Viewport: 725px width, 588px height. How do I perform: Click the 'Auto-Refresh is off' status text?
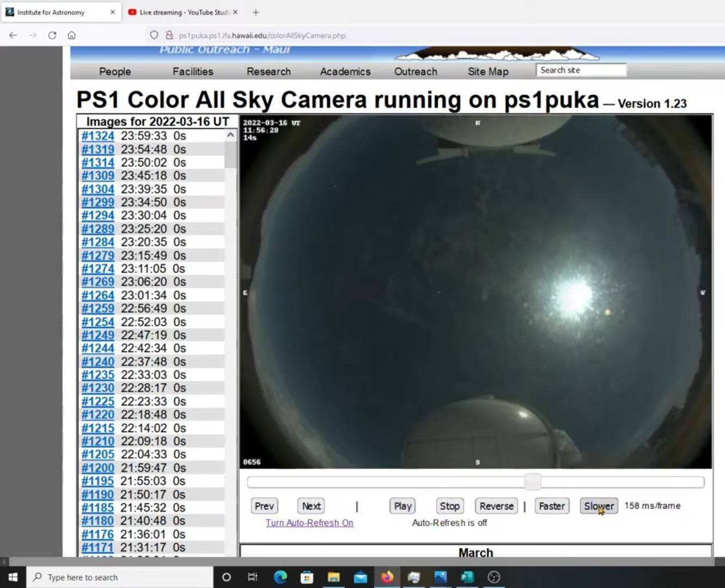[449, 523]
